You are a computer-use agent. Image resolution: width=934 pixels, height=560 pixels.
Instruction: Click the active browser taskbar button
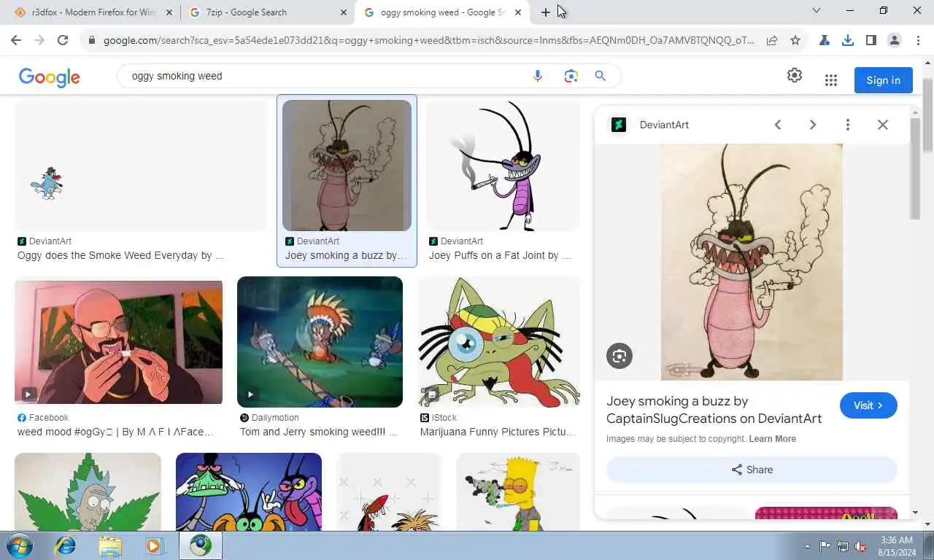point(201,545)
